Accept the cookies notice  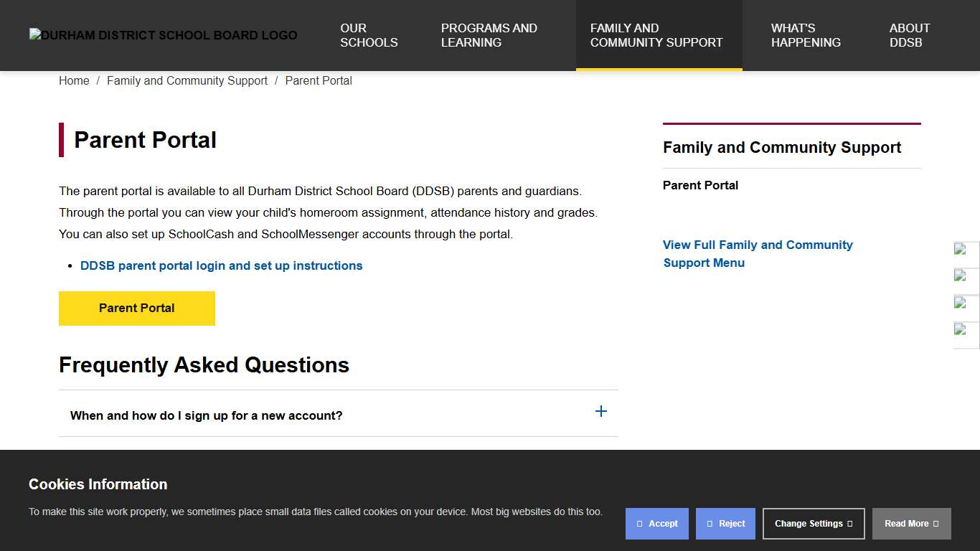656,524
